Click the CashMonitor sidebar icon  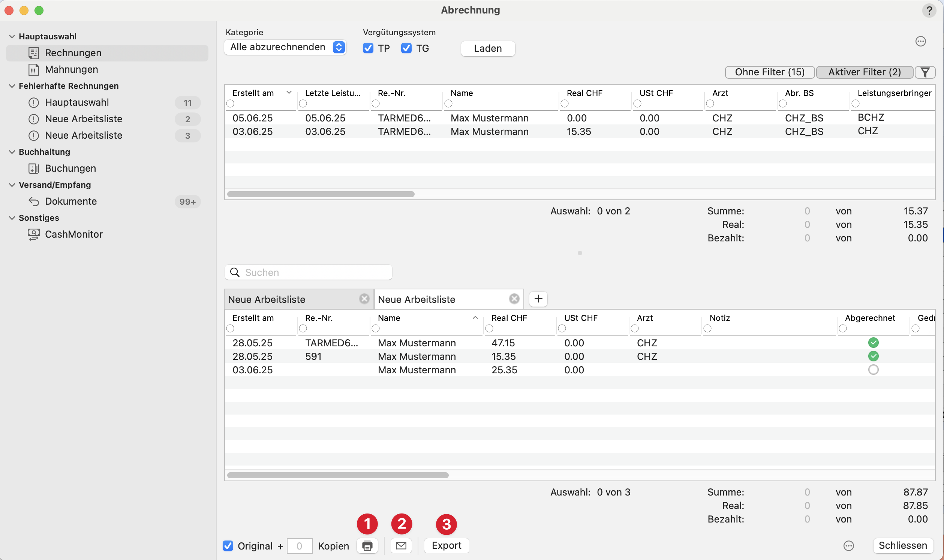point(34,234)
